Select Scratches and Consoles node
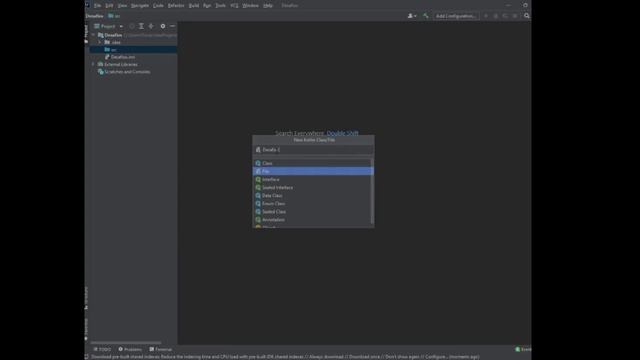 tap(124, 72)
